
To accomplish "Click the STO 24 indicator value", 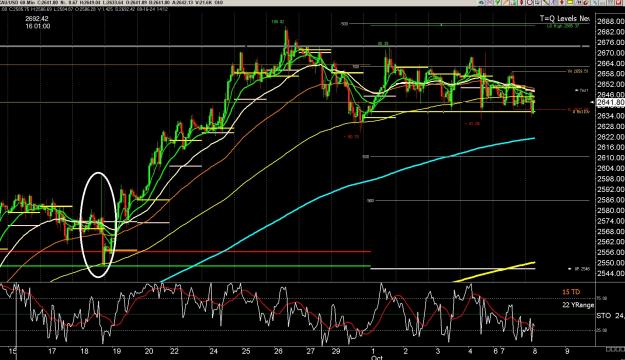I will click(610, 316).
